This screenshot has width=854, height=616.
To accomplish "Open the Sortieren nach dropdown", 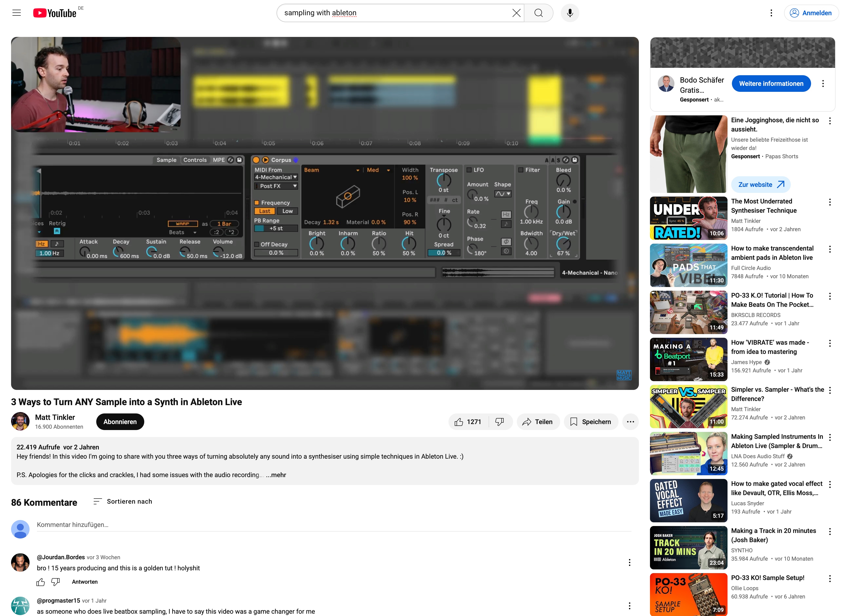I will pyautogui.click(x=123, y=501).
